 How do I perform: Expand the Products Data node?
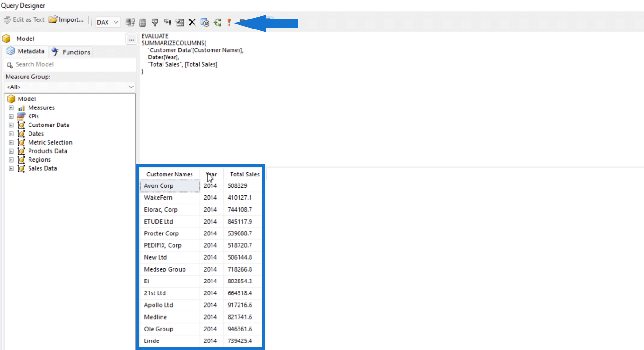11,151
